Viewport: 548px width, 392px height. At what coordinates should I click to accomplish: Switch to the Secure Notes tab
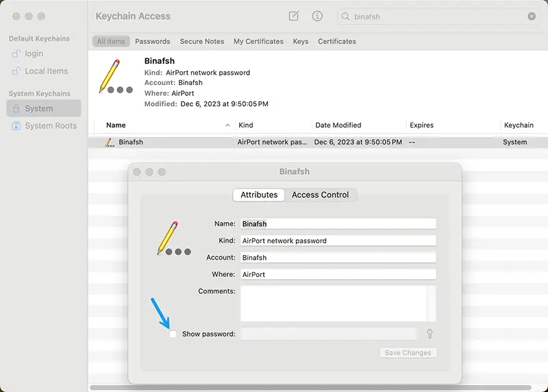201,41
